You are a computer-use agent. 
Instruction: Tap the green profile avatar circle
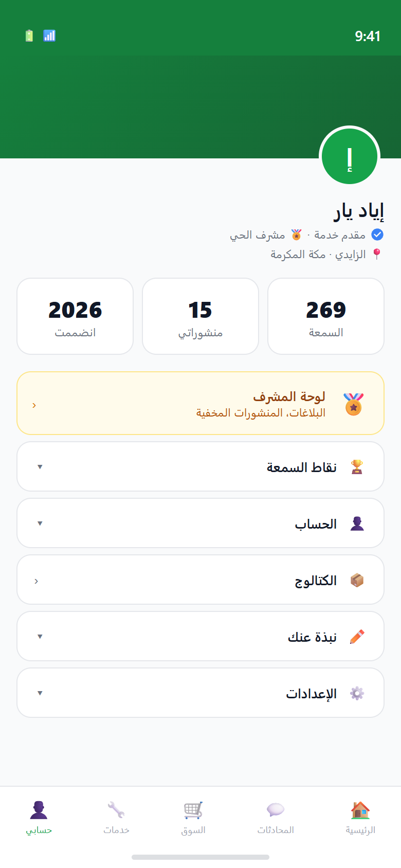pyautogui.click(x=350, y=156)
